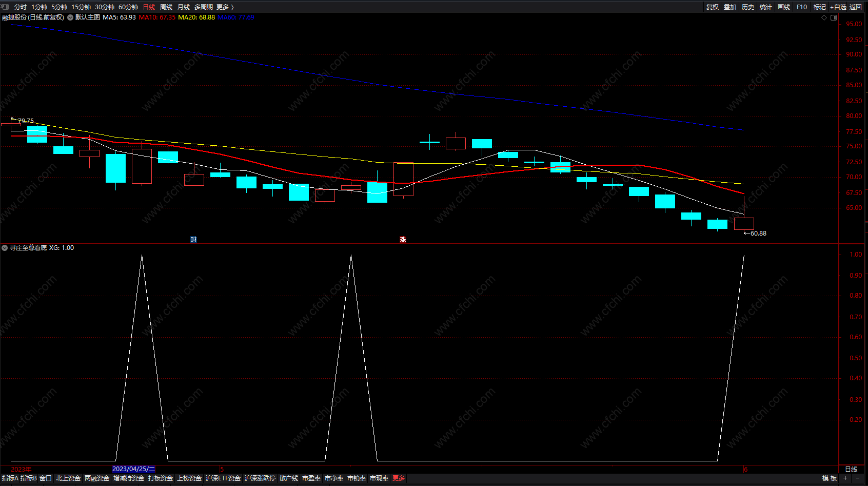Select the 1分钟 period tab
The height and width of the screenshot is (486, 868).
coord(39,7)
